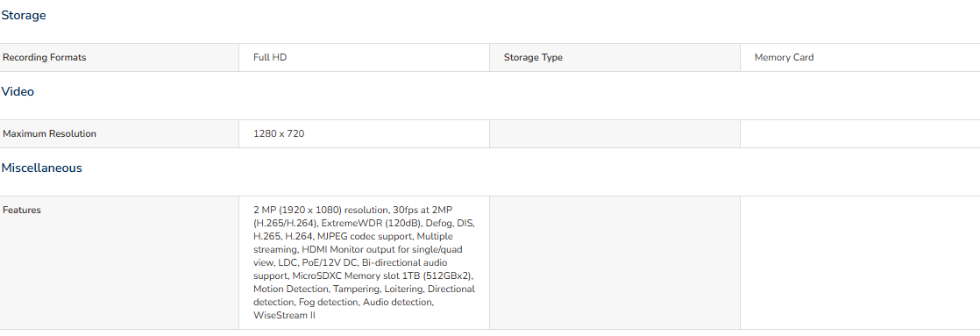Click the Fog detection, Audio detection line
Screen dimensions: 980x336
pyautogui.click(x=343, y=302)
